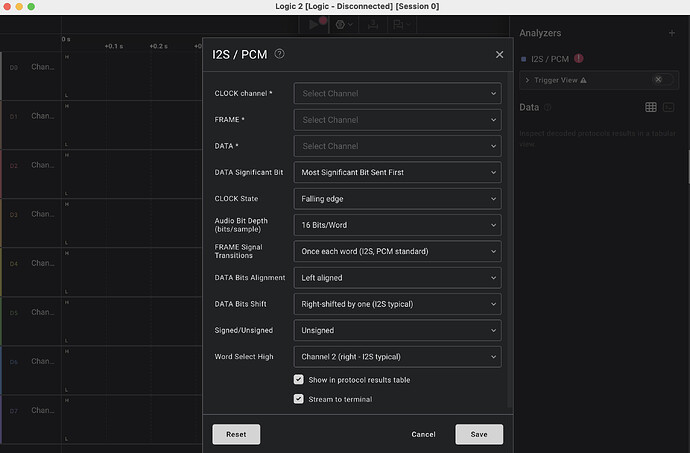Click the +0.2 s timeline marker
This screenshot has width=690, height=453.
click(x=158, y=46)
